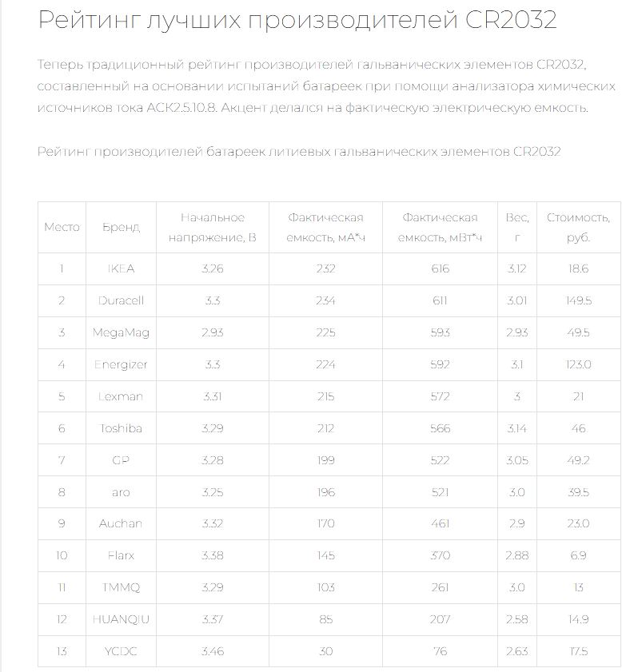Click the "Бренд" column header
This screenshot has width=622, height=672.
click(121, 227)
